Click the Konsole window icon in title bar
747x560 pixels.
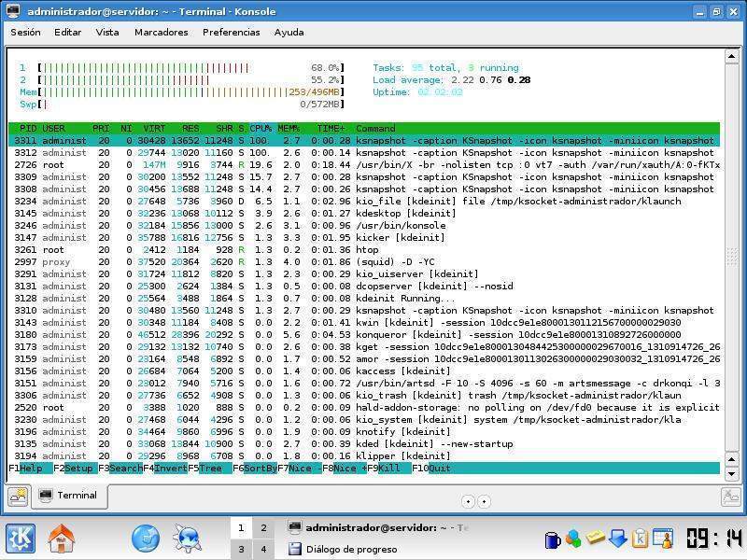[x=13, y=12]
